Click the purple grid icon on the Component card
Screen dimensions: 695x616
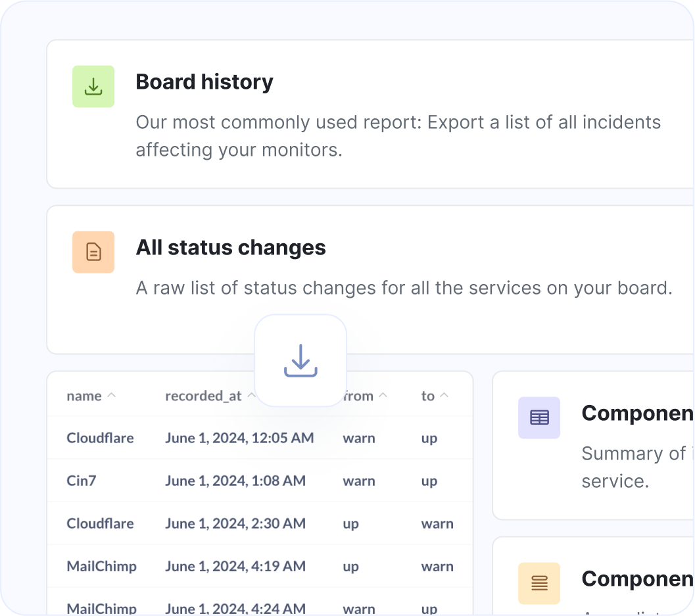point(539,417)
